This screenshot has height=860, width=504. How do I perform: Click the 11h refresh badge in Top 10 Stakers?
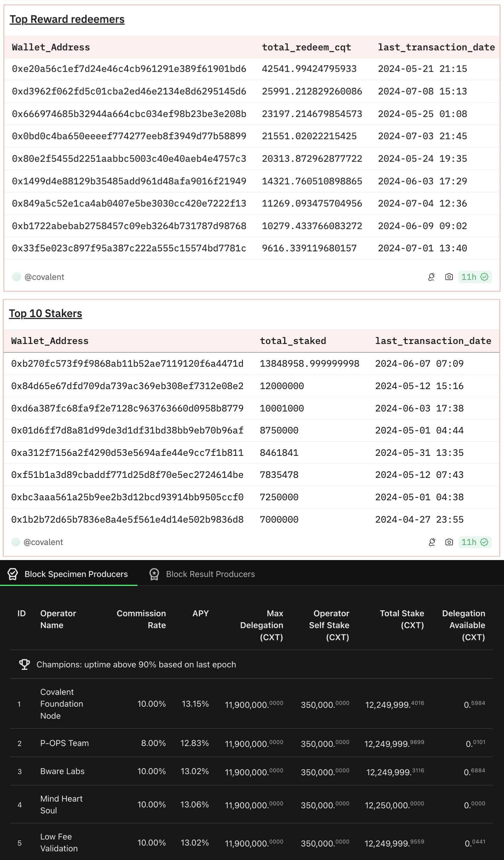click(x=475, y=542)
